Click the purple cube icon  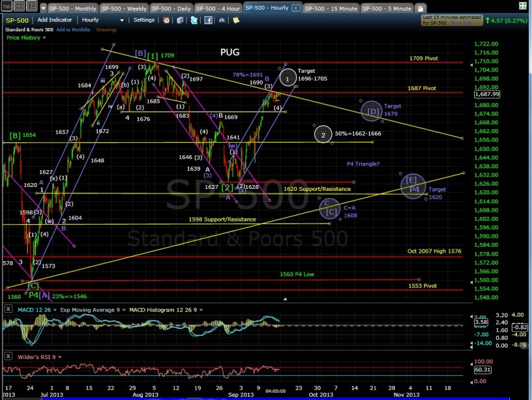click(180, 20)
